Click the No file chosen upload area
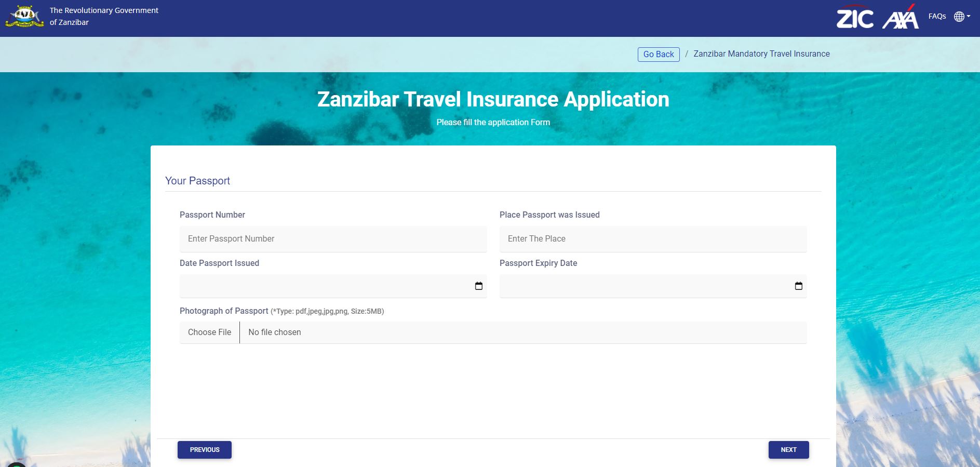The image size is (980, 467). coord(523,332)
